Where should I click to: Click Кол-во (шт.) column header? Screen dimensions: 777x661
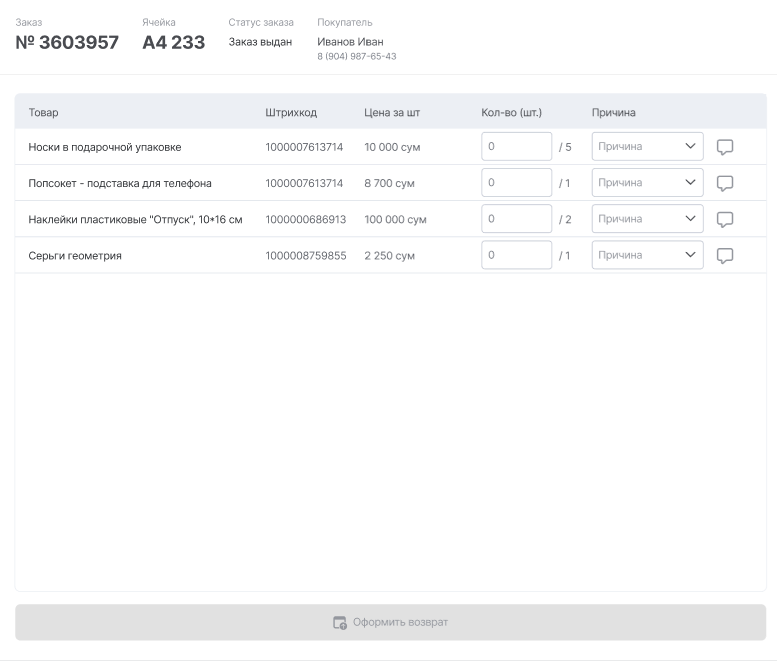pos(511,112)
